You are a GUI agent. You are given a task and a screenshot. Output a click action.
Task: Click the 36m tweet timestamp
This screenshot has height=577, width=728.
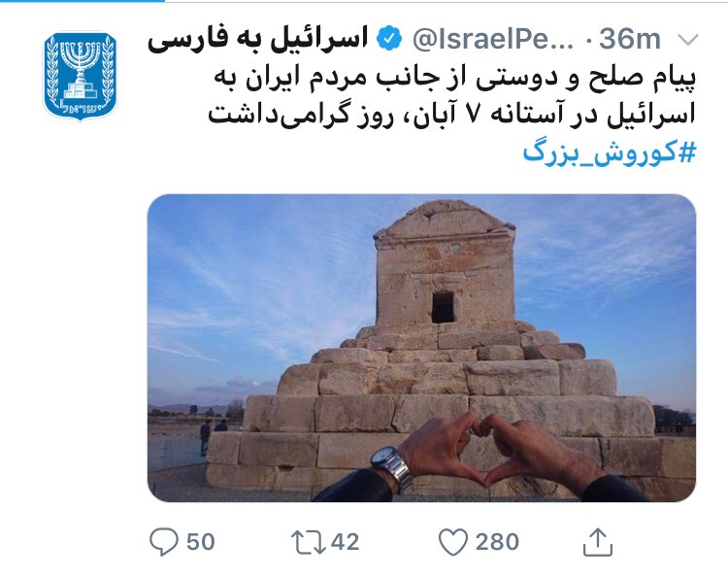click(630, 40)
